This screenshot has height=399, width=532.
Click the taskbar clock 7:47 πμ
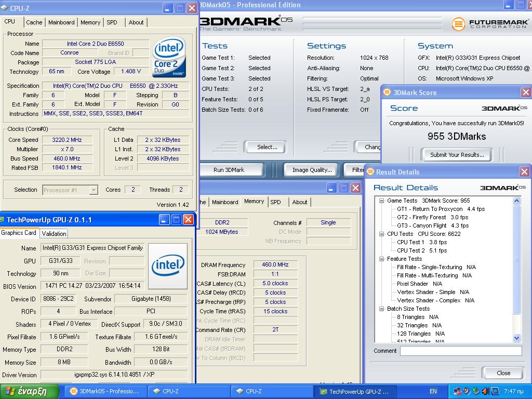(x=514, y=391)
